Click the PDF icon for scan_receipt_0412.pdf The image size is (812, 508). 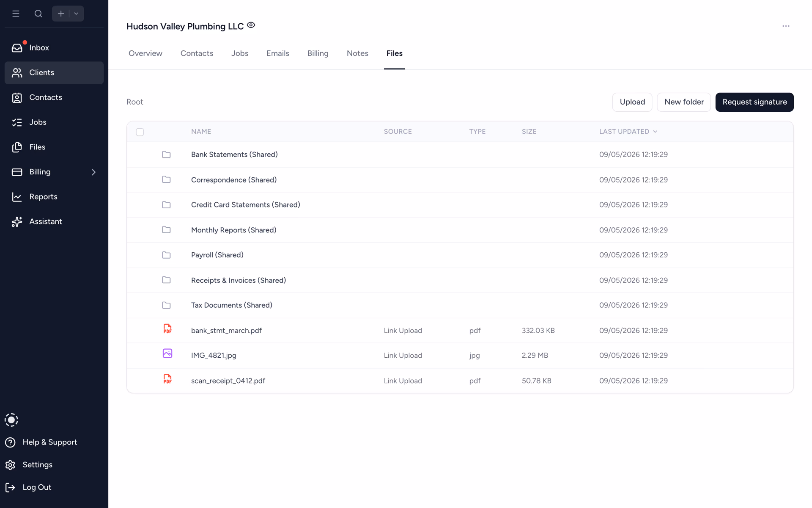(167, 379)
